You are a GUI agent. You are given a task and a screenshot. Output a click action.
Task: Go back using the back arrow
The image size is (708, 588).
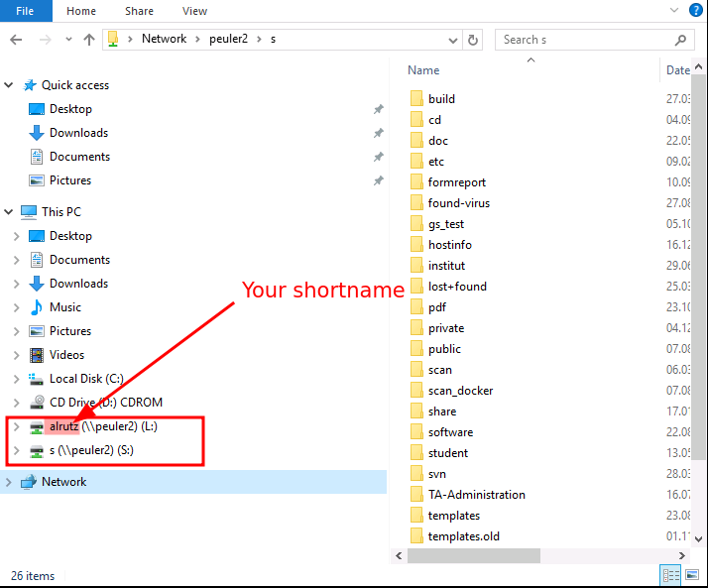pyautogui.click(x=16, y=40)
